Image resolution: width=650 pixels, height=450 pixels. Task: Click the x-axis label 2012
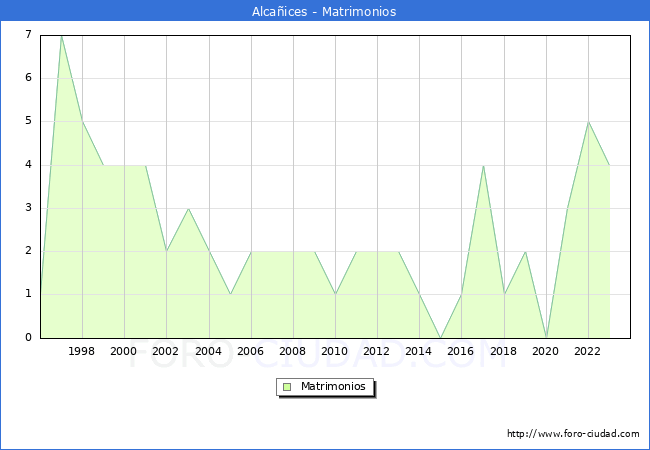pyautogui.click(x=376, y=351)
